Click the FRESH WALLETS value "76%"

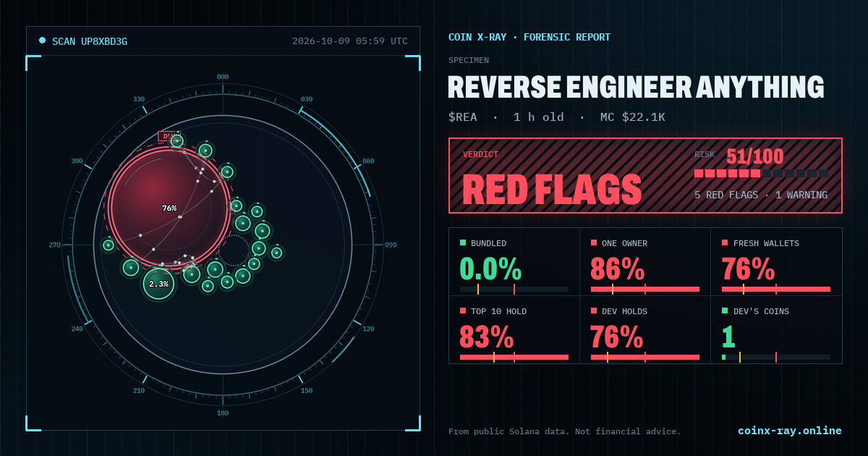(749, 269)
